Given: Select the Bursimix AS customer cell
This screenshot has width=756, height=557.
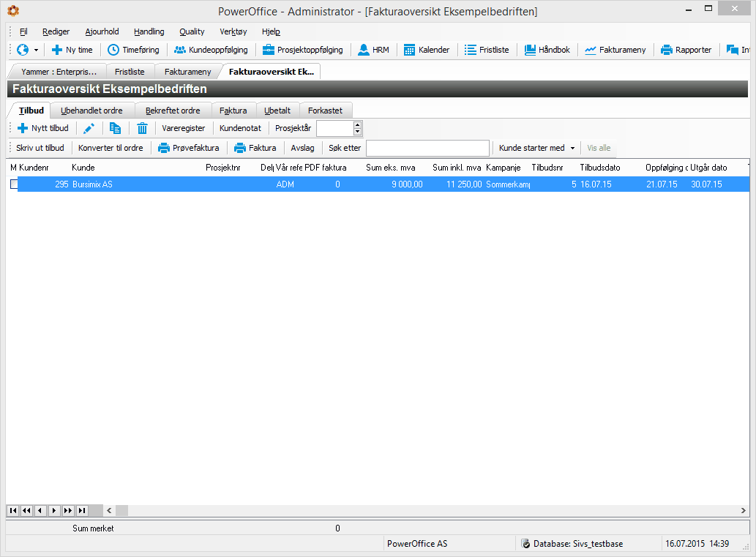Looking at the screenshot, I should pyautogui.click(x=92, y=184).
